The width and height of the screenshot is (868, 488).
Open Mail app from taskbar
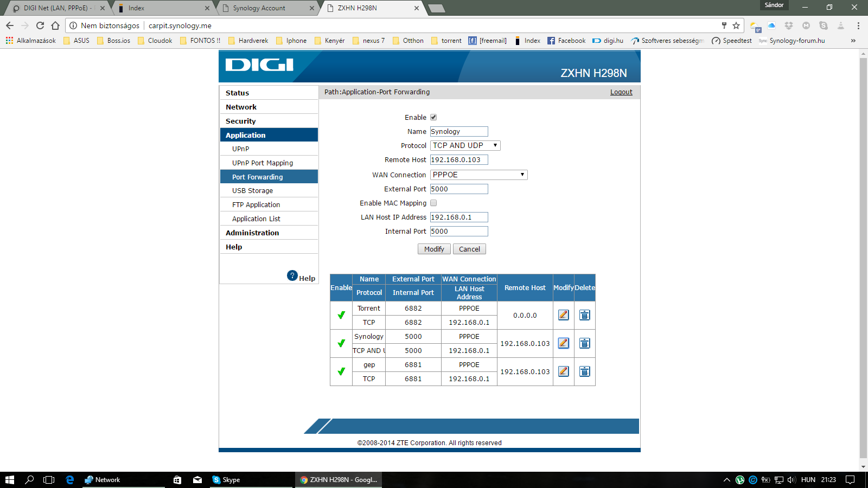pyautogui.click(x=197, y=480)
